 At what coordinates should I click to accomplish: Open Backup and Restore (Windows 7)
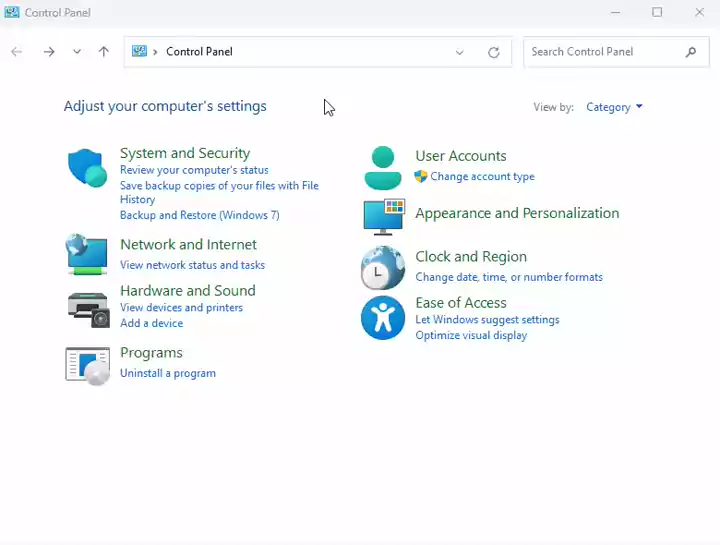(x=199, y=215)
